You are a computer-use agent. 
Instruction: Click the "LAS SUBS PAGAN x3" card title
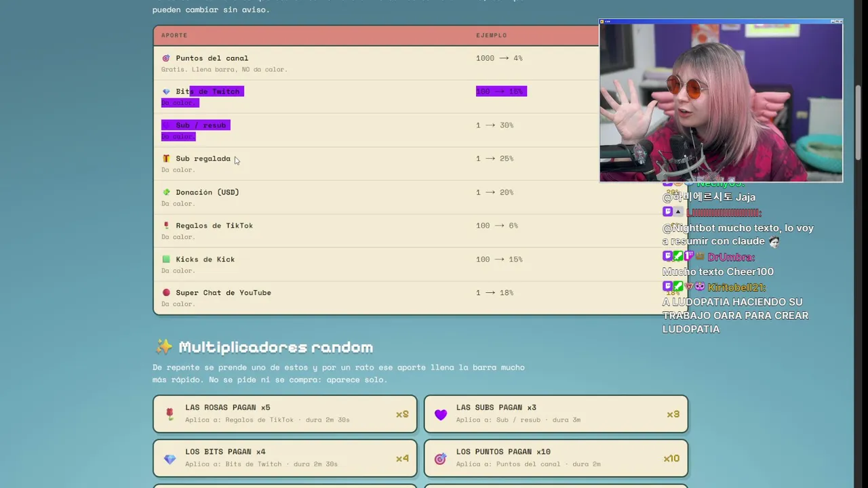[x=496, y=407]
